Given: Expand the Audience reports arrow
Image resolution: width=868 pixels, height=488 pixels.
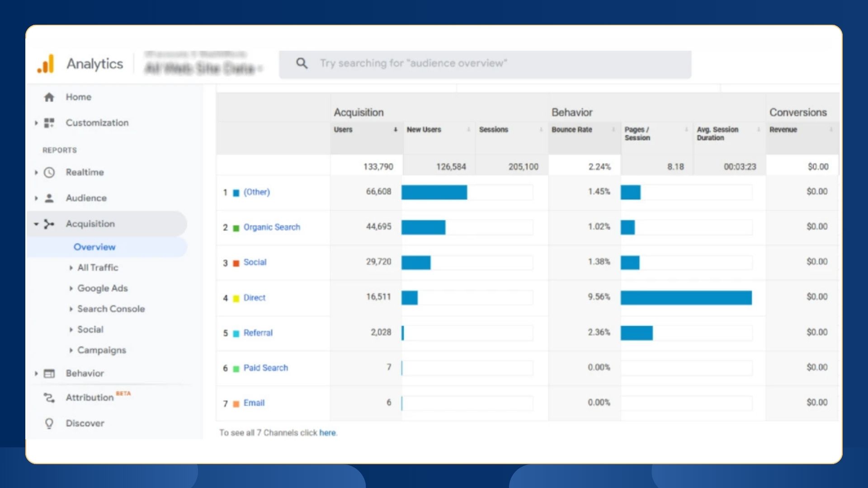Looking at the screenshot, I should pyautogui.click(x=36, y=198).
